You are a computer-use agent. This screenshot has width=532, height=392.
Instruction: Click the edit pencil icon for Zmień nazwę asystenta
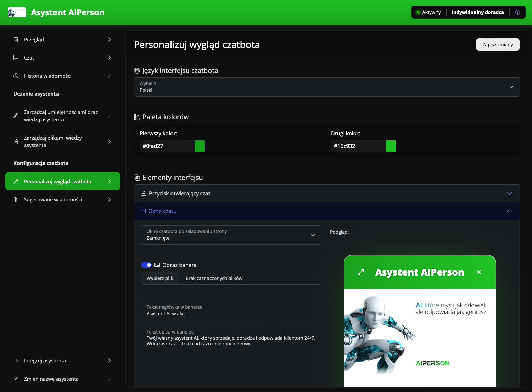(x=16, y=379)
